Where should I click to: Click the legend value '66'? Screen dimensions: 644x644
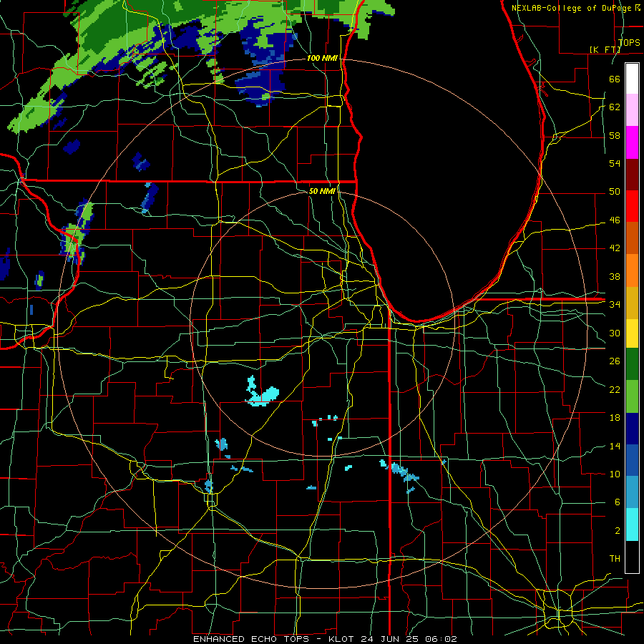click(x=615, y=79)
